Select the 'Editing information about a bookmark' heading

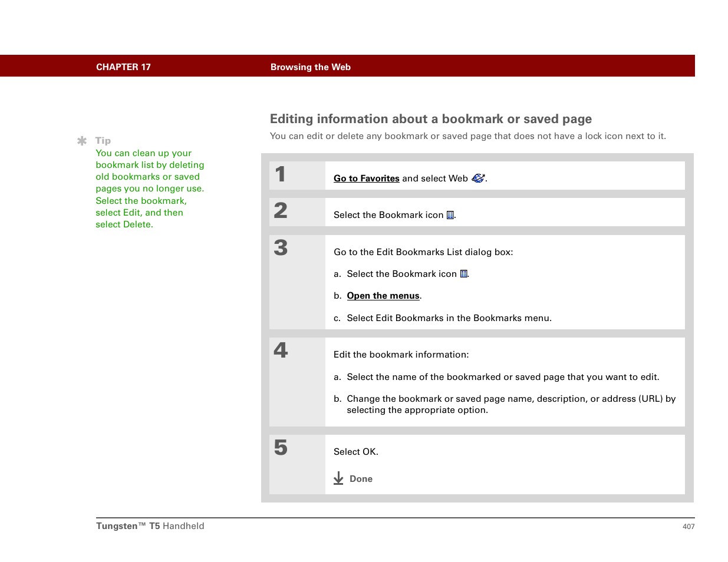tap(431, 119)
